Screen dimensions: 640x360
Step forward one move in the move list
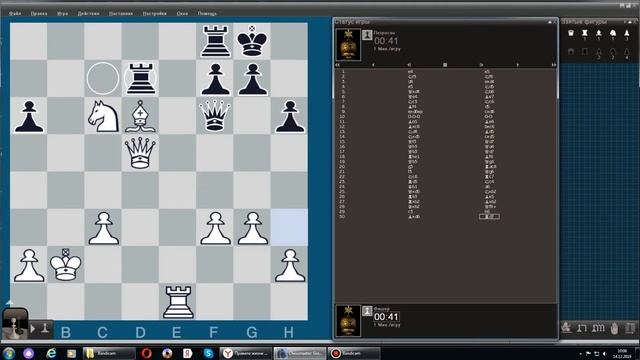(x=517, y=64)
